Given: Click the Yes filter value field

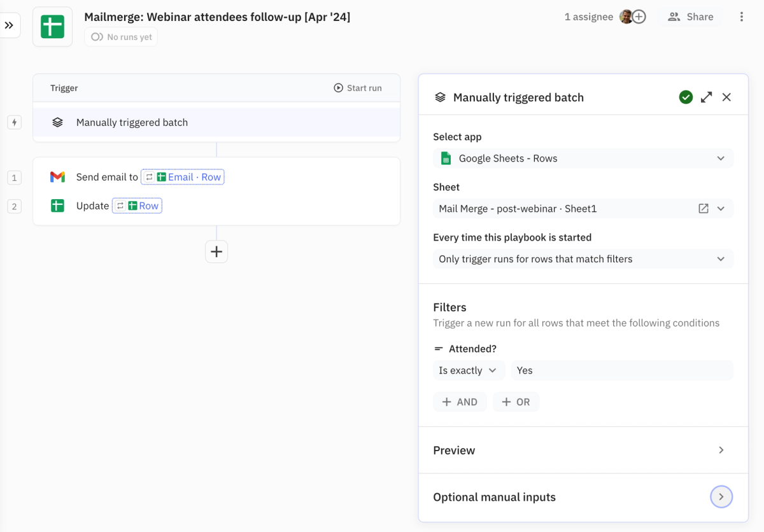Looking at the screenshot, I should pos(622,370).
